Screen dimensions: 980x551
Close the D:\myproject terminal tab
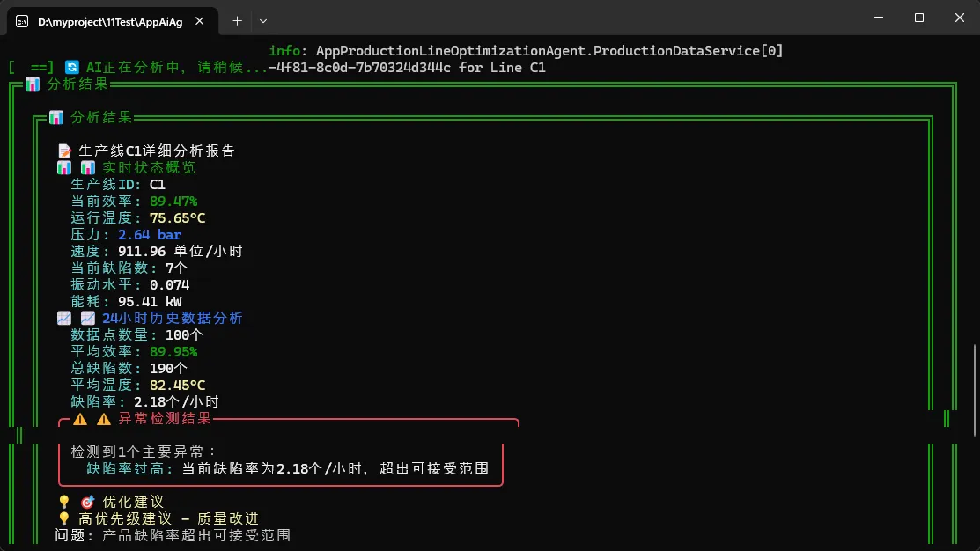[x=203, y=21]
